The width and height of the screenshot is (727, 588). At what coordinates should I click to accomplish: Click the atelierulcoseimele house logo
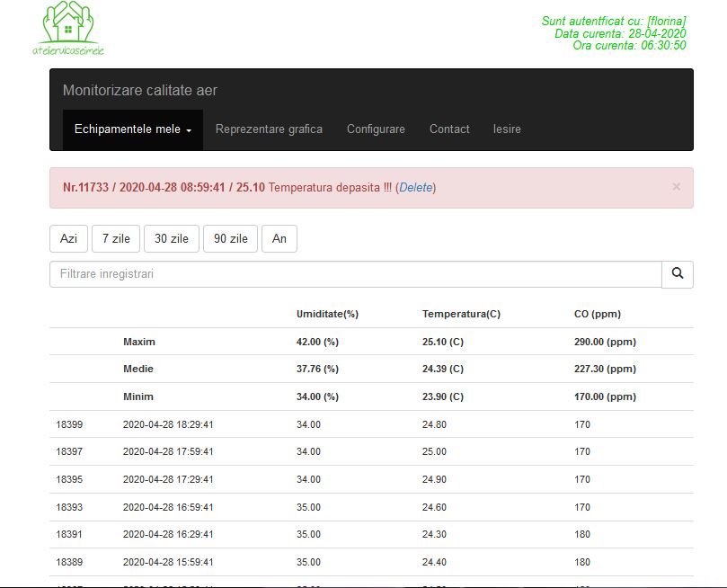[68, 28]
